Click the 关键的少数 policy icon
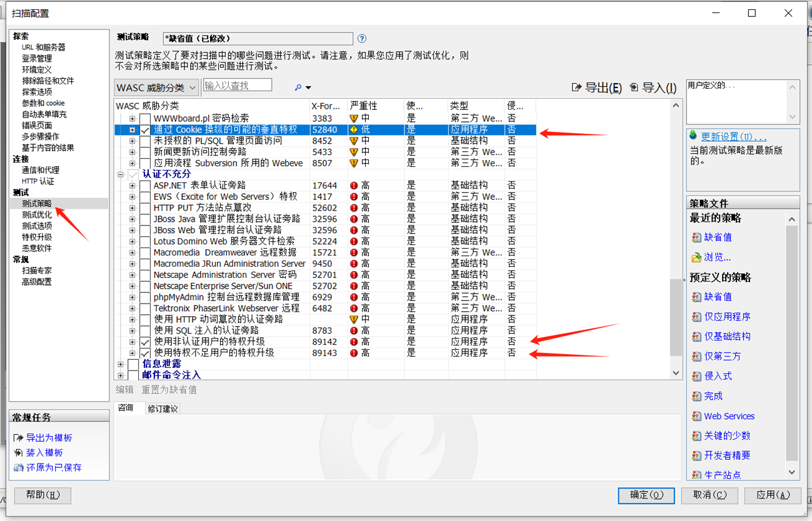The image size is (812, 521). tap(696, 436)
